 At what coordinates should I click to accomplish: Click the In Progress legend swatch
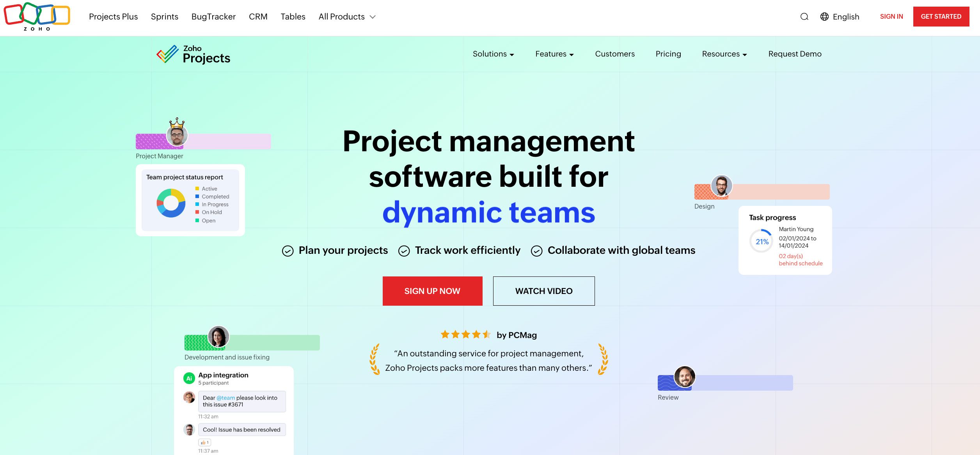tap(197, 204)
